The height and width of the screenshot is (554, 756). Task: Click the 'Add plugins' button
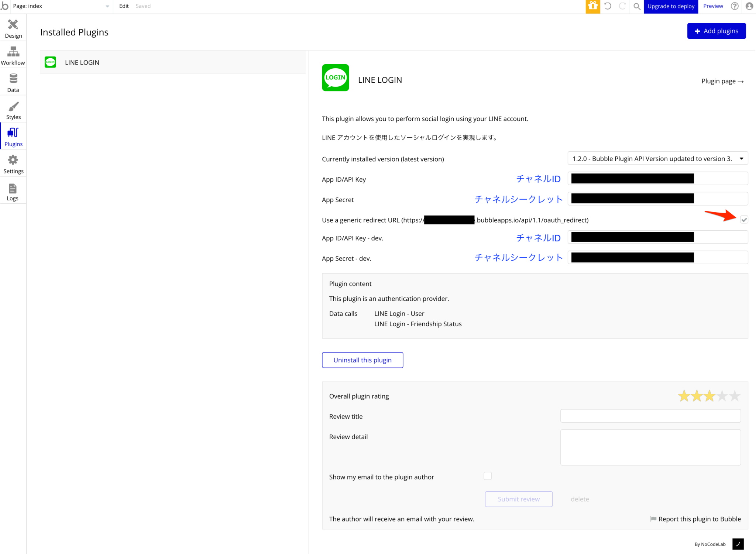716,31
